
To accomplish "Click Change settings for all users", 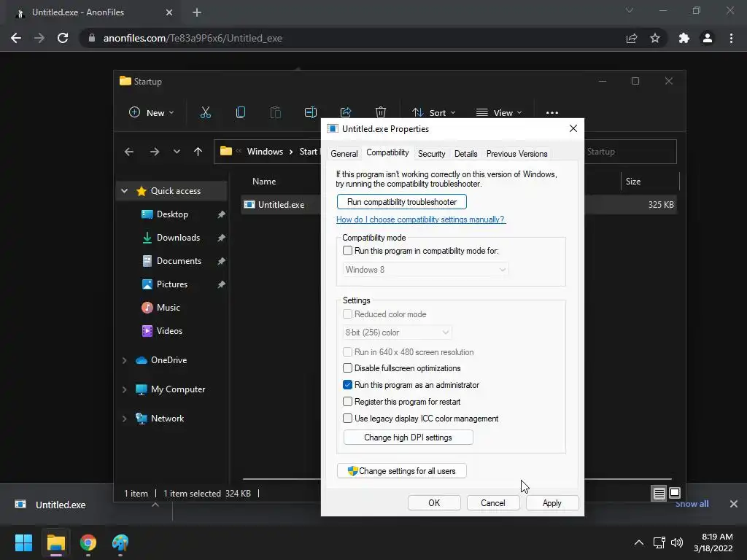I will pyautogui.click(x=402, y=471).
